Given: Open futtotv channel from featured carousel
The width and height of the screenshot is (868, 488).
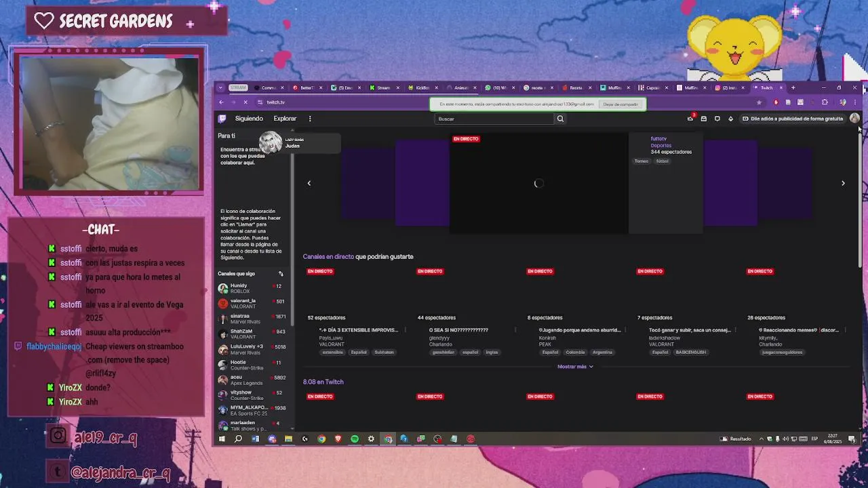Looking at the screenshot, I should (x=658, y=139).
